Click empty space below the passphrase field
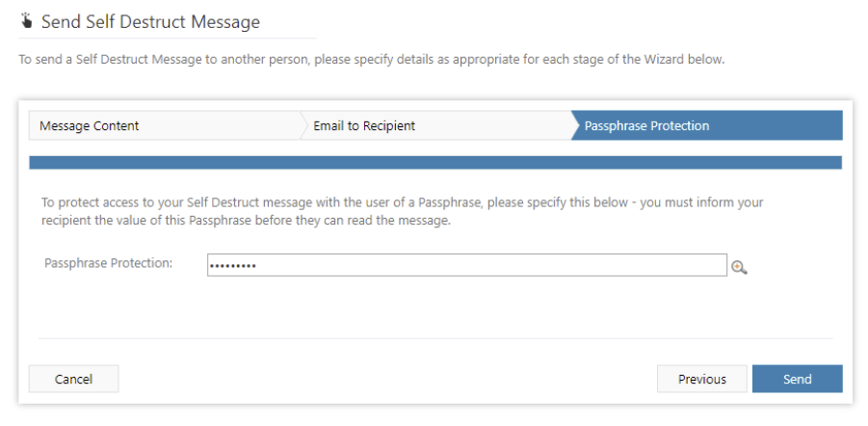The image size is (868, 426). click(x=435, y=306)
